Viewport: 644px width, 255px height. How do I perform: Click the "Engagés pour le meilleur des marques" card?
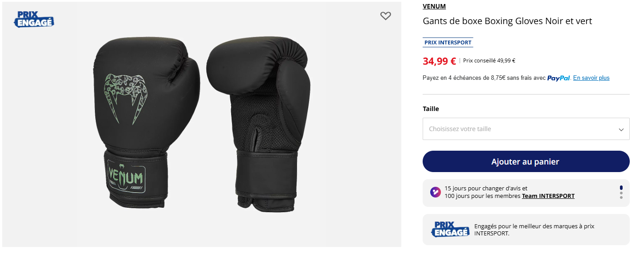(534, 230)
